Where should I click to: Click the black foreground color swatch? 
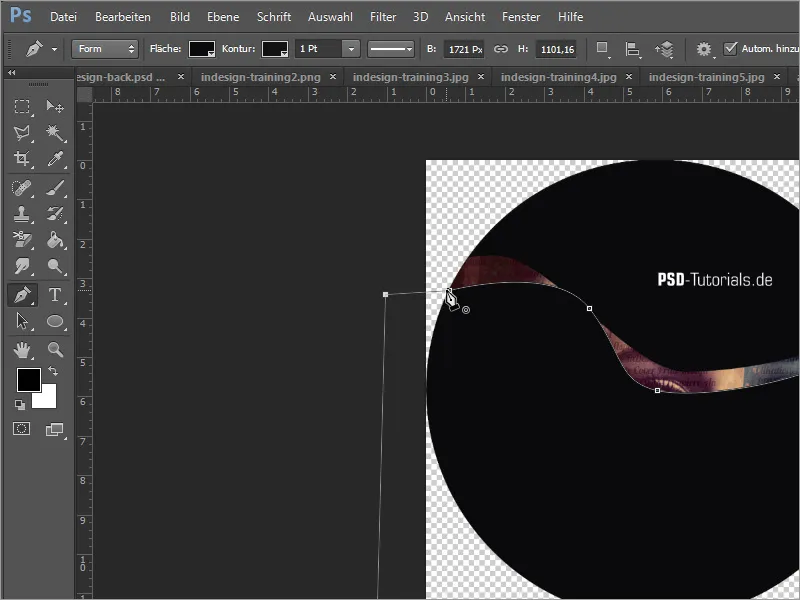[x=29, y=380]
